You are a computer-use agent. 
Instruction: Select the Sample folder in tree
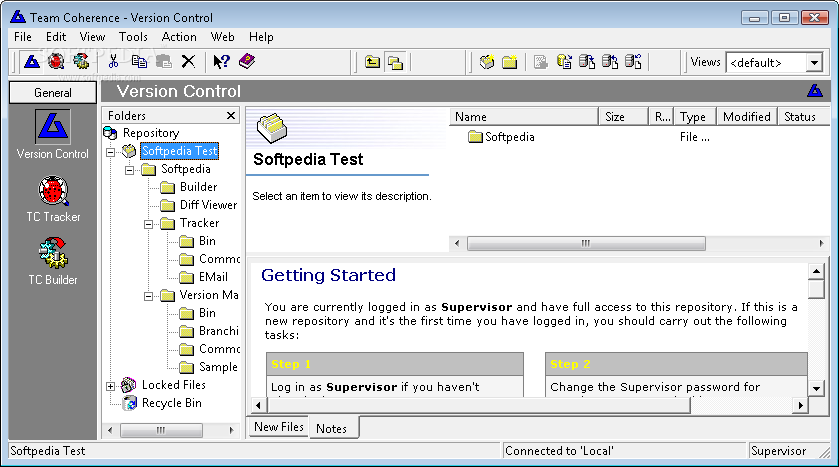click(218, 366)
